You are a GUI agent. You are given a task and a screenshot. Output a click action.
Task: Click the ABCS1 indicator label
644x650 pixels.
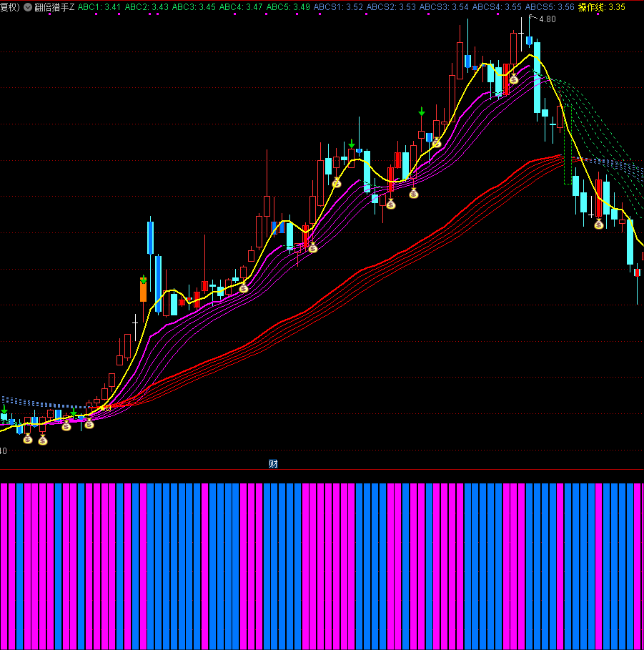(x=338, y=7)
